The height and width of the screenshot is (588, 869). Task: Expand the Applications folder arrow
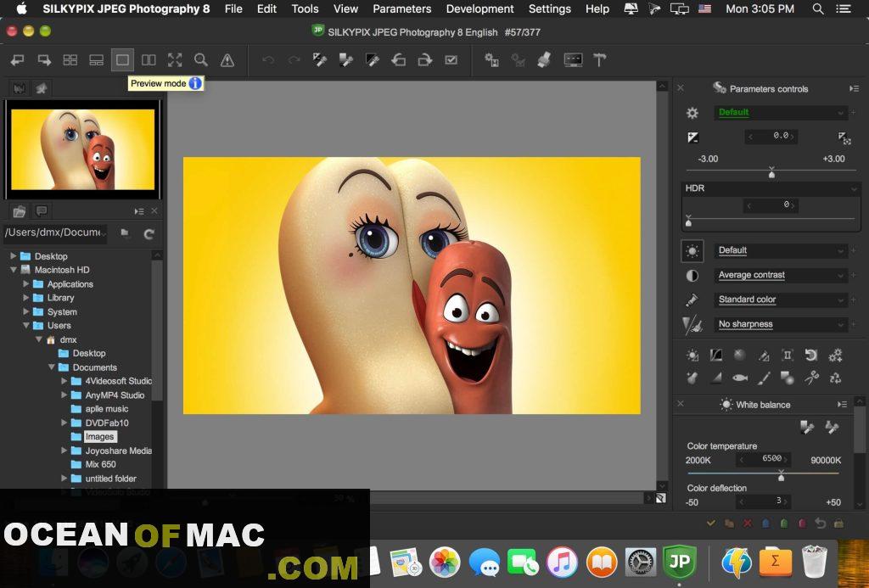pyautogui.click(x=25, y=283)
